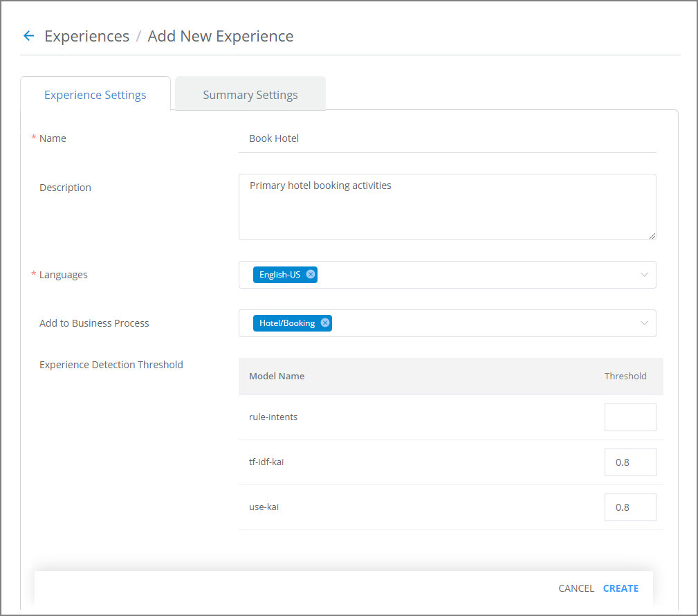Click the Name field label

click(x=53, y=138)
